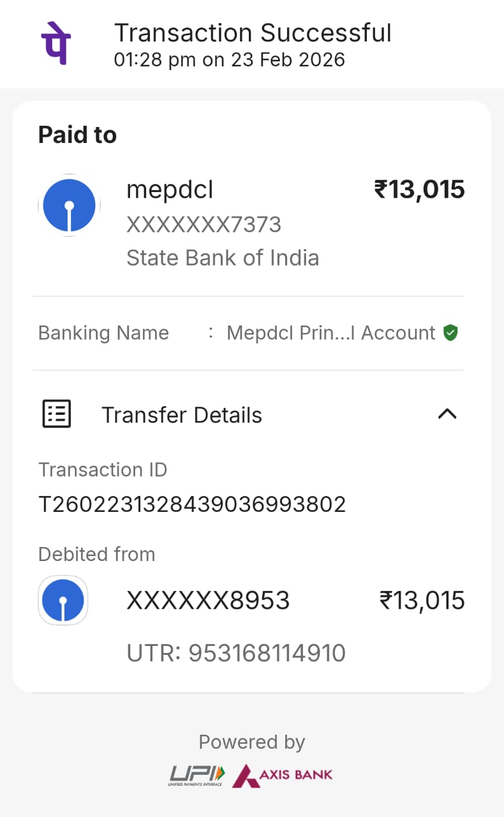The image size is (504, 817).
Task: Tap the Transaction ID number T2602231328439036993802
Action: tap(192, 505)
